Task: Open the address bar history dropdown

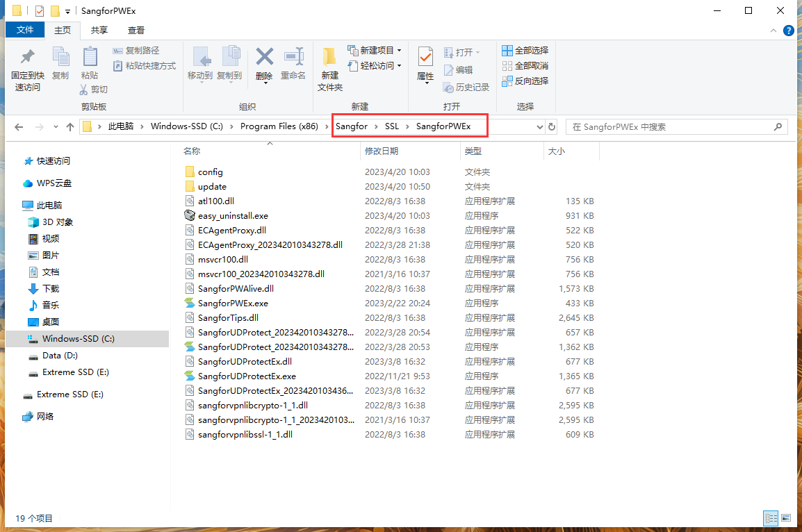Action: [539, 126]
